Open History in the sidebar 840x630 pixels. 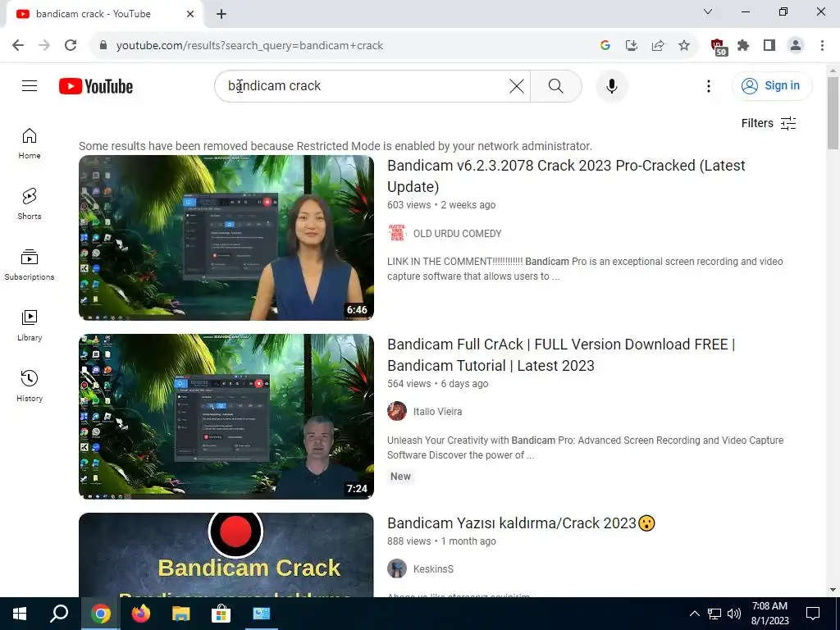coord(30,386)
